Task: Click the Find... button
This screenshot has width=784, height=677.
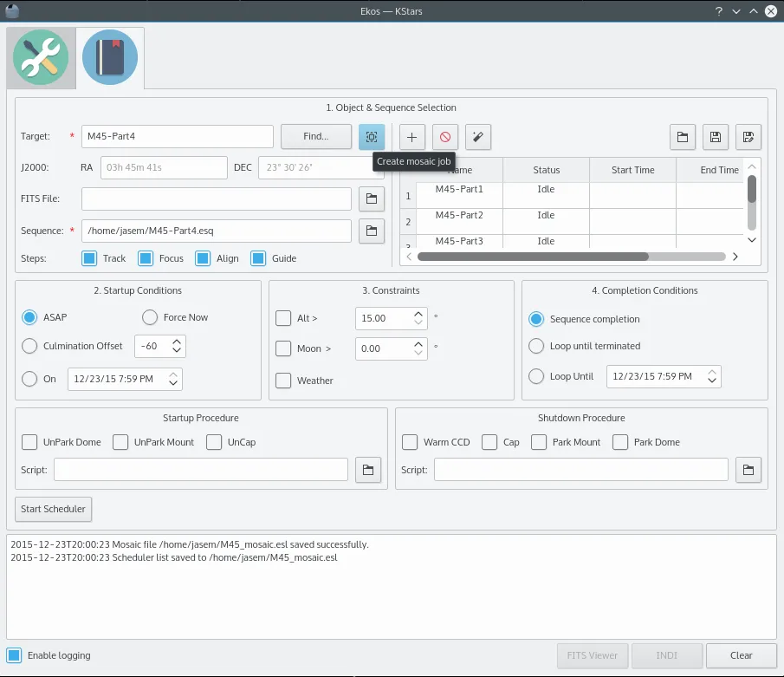Action: click(x=316, y=137)
